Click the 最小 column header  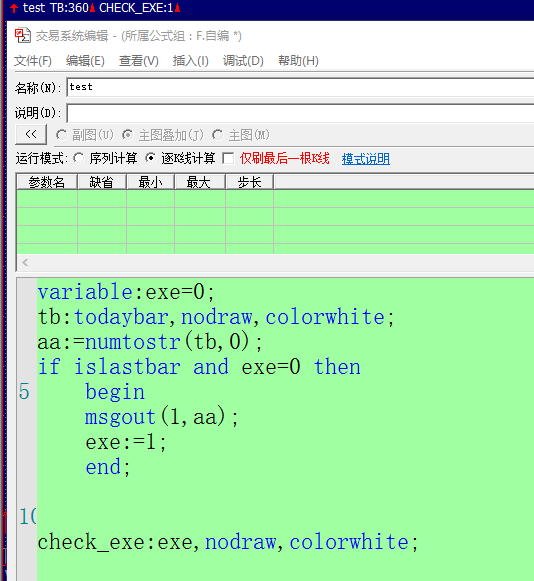[x=150, y=182]
